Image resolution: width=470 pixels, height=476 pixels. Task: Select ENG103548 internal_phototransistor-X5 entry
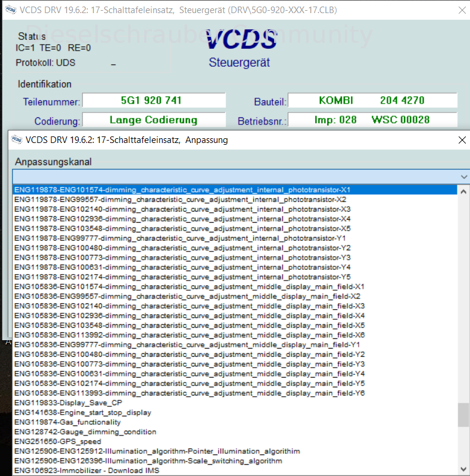click(235, 229)
